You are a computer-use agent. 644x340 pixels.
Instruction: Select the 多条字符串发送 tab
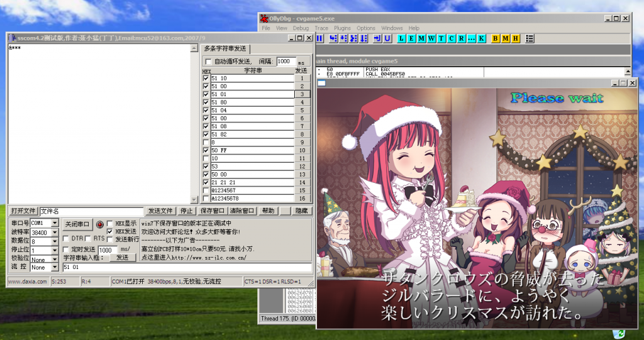(225, 48)
